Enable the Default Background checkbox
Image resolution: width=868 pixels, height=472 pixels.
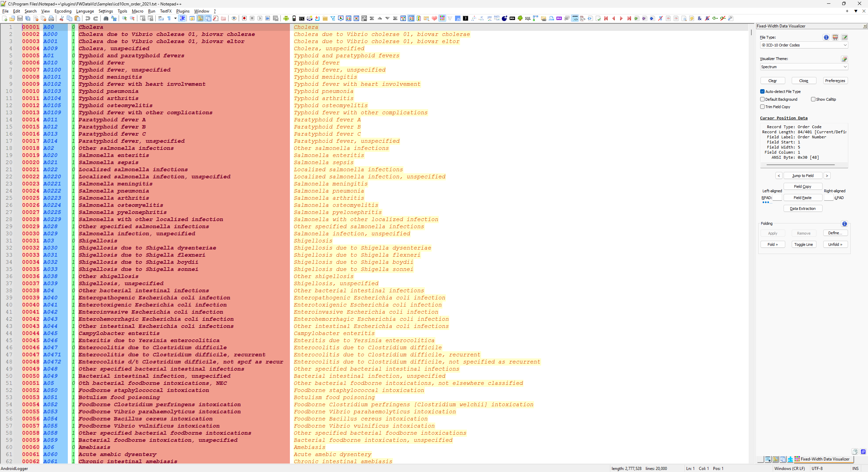point(762,99)
